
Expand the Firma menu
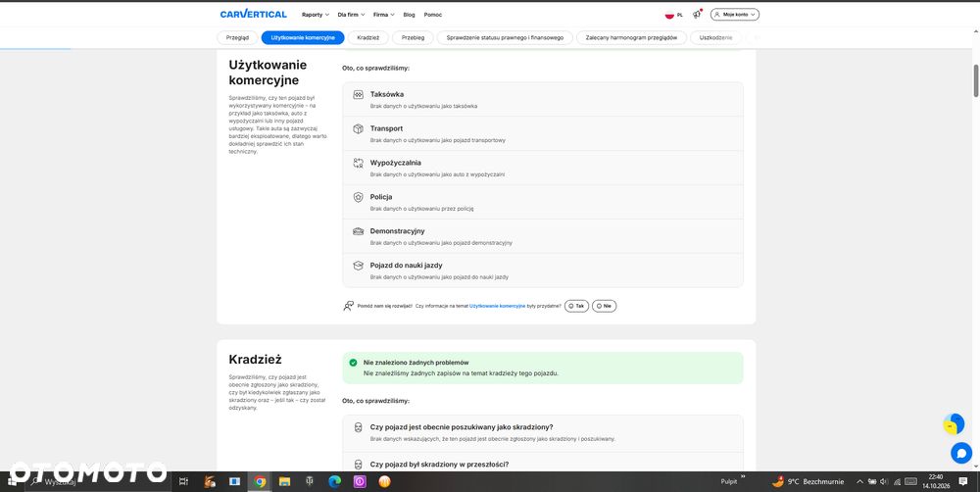tap(384, 15)
